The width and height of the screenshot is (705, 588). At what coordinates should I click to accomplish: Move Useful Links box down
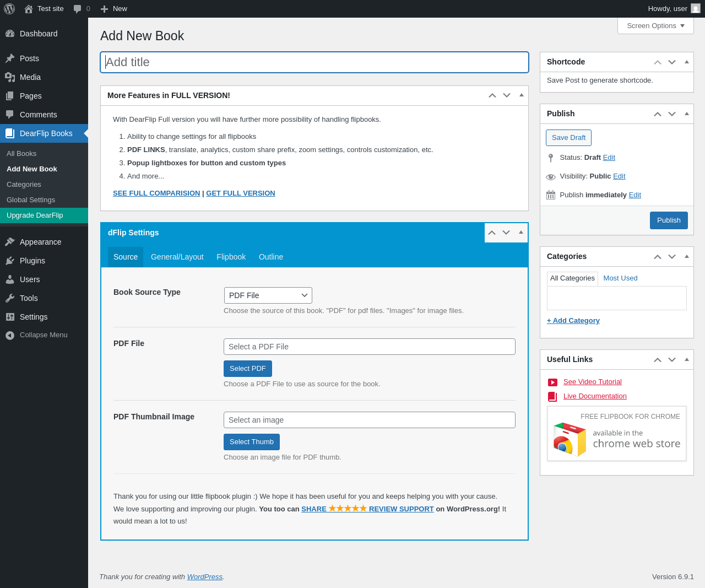[x=672, y=360]
